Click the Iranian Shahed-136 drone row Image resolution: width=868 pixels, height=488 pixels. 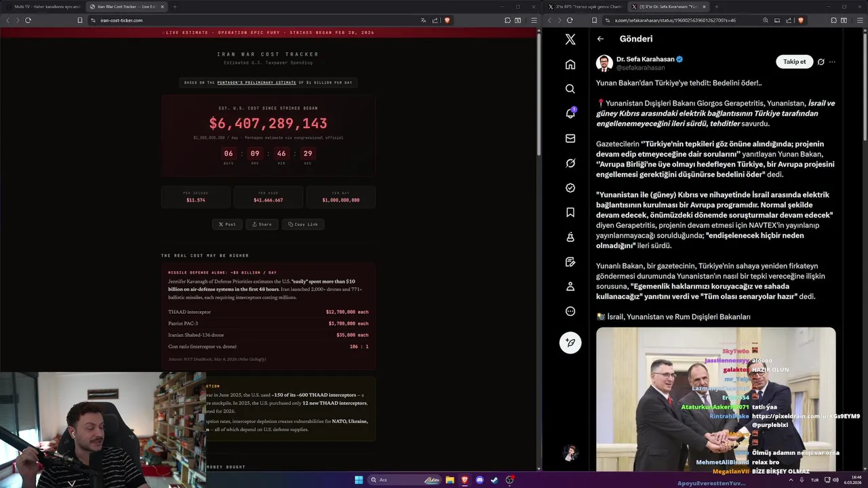tap(269, 335)
